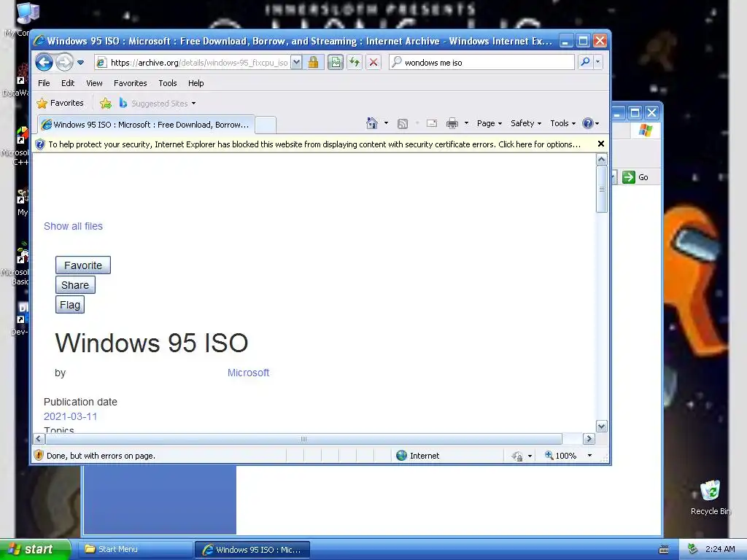This screenshot has width=747, height=560.
Task: Click the RSS feeds icon
Action: coord(403,124)
